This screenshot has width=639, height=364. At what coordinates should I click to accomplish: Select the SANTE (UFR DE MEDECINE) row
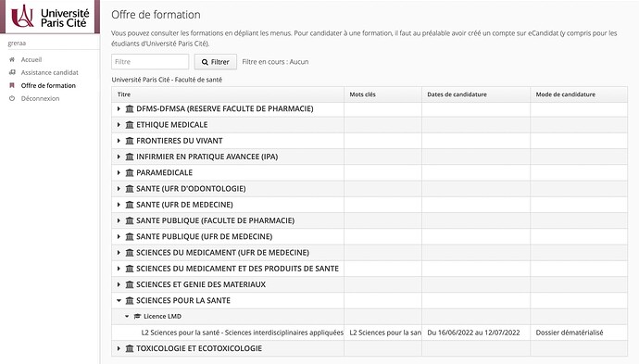370,205
